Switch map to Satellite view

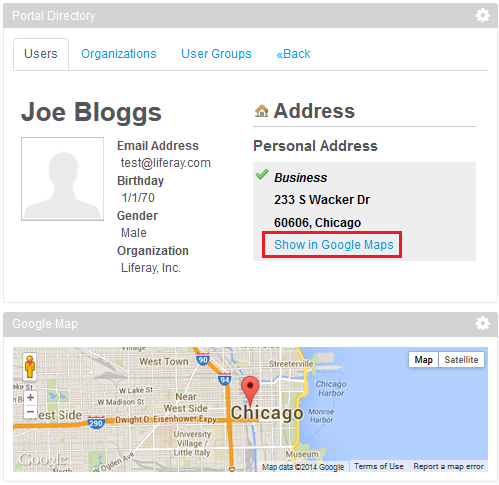(x=461, y=360)
